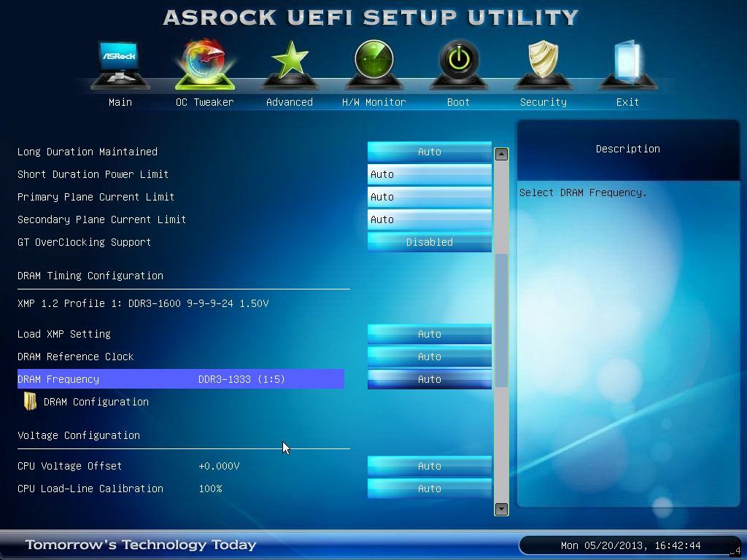The image size is (747, 560).
Task: Select the Primary Plane Current Limit label
Action: point(96,197)
